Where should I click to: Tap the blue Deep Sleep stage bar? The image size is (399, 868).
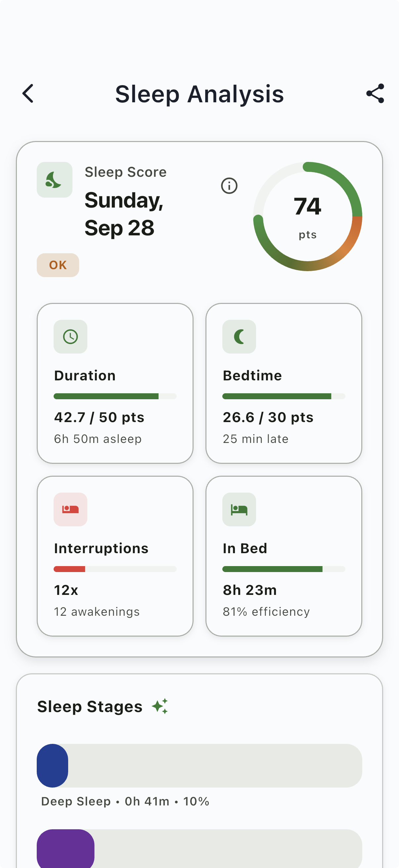[53, 766]
